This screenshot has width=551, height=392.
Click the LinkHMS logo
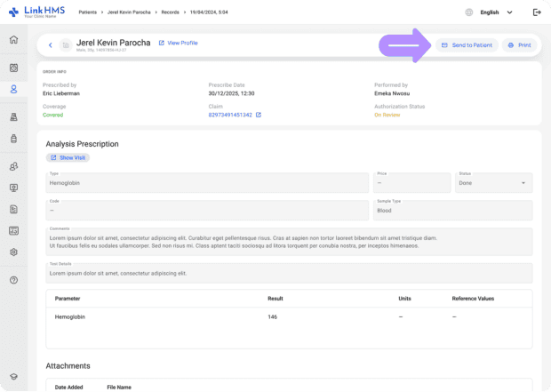[x=37, y=12]
